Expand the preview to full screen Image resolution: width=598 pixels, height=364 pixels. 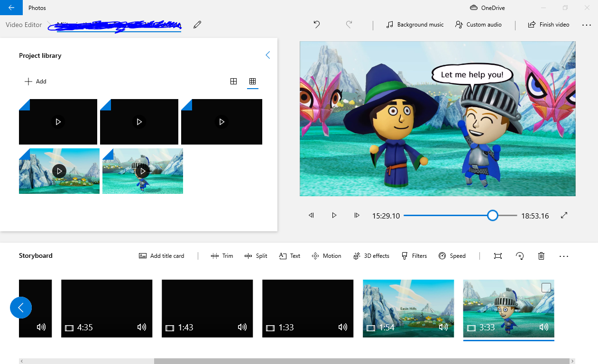(x=564, y=215)
